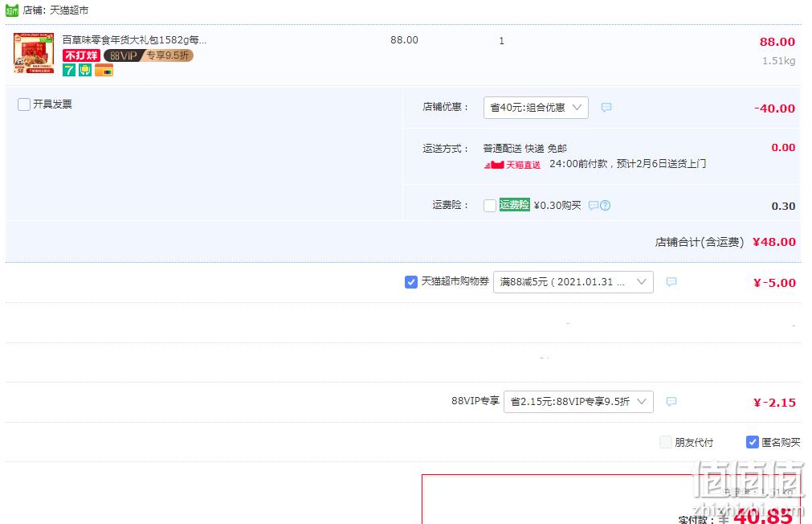Open the 省2.15元:88VIP专享9.5折 dropdown
This screenshot has width=812, height=524.
point(578,402)
